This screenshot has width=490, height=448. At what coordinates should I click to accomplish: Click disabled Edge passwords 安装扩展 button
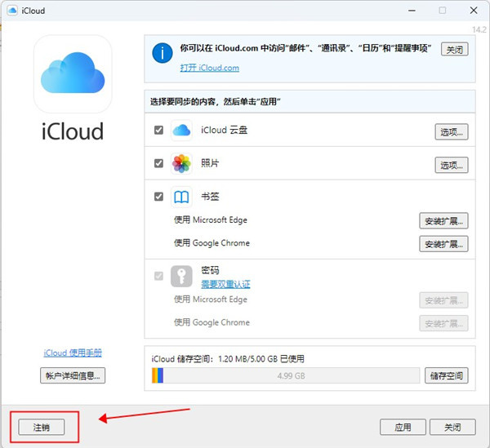[x=443, y=300]
